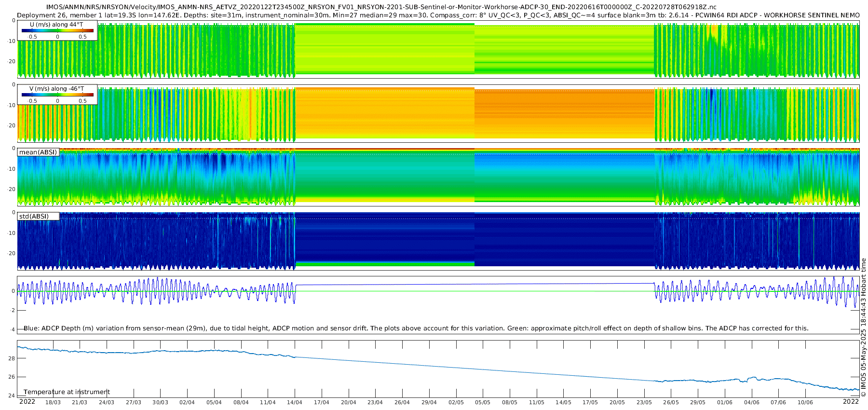
Task: Click the U velocity colorbar legend
Action: [57, 31]
